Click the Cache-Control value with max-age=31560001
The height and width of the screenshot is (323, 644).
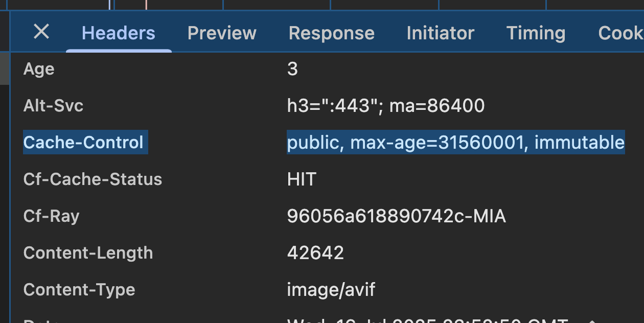pos(455,142)
